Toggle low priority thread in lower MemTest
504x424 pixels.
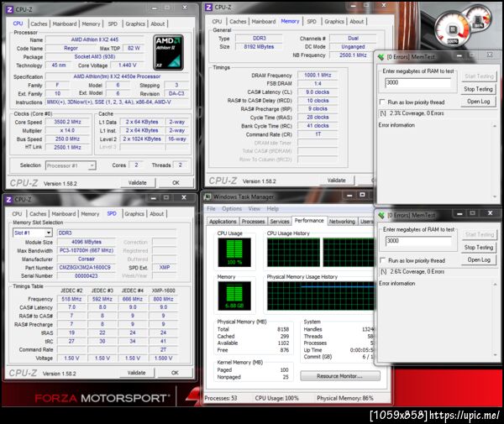coord(382,260)
